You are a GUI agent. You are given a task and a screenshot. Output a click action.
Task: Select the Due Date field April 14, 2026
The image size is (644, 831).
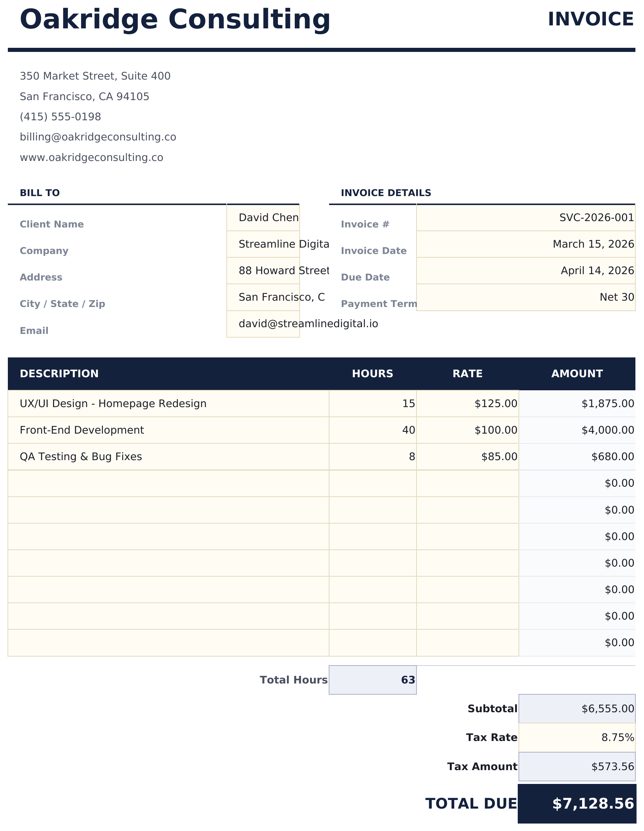tap(525, 270)
